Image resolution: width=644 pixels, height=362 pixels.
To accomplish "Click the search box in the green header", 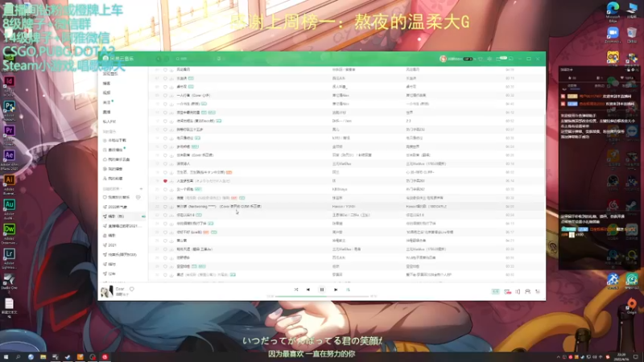I will 193,59.
